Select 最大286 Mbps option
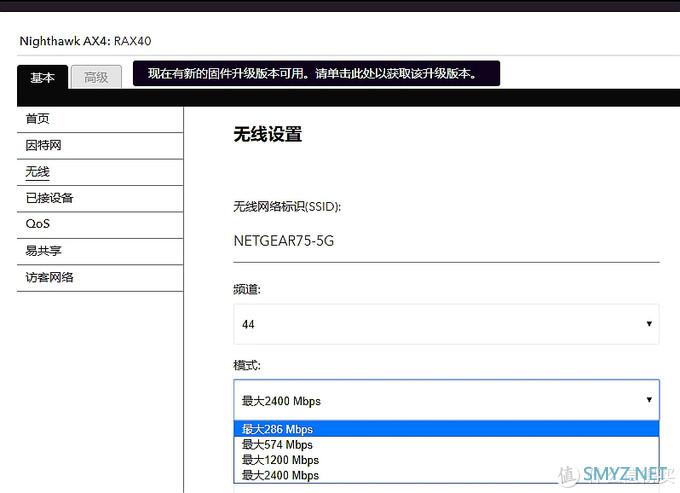This screenshot has width=680, height=493. (446, 429)
